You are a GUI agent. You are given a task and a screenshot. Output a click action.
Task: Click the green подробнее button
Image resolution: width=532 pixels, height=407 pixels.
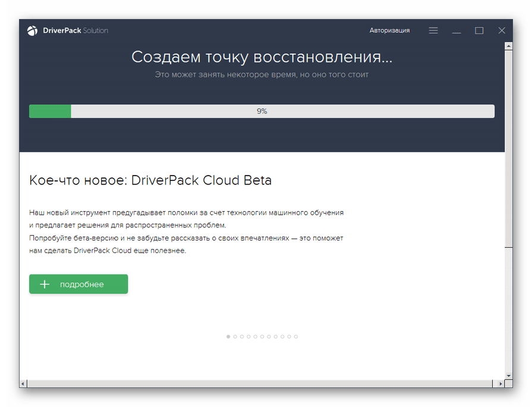tap(78, 284)
